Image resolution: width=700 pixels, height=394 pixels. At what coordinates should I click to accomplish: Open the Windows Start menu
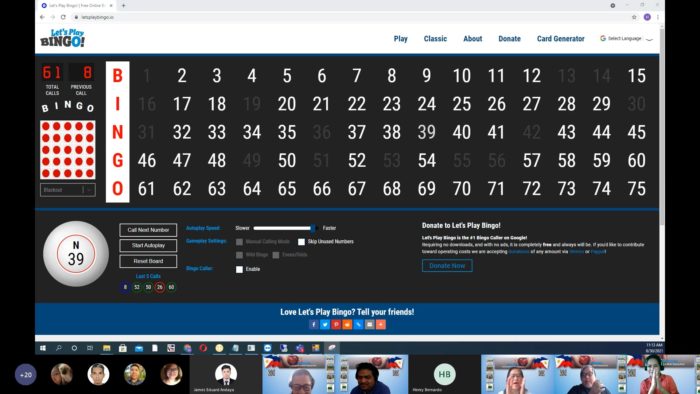coord(43,348)
